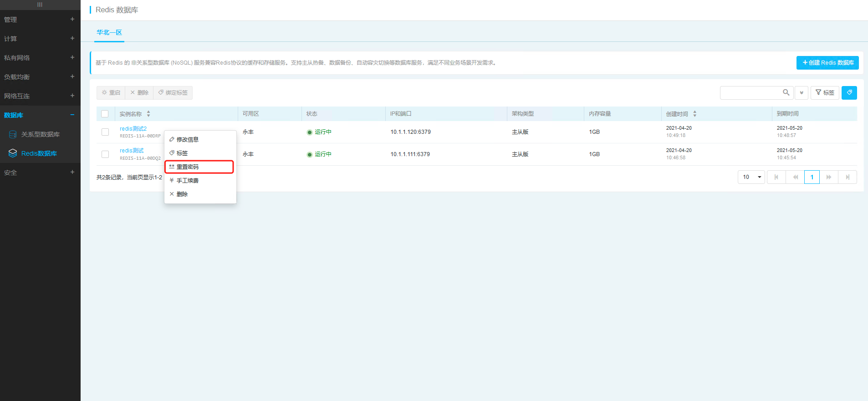Go to the first page arrow
The height and width of the screenshot is (401, 868).
[x=776, y=177]
